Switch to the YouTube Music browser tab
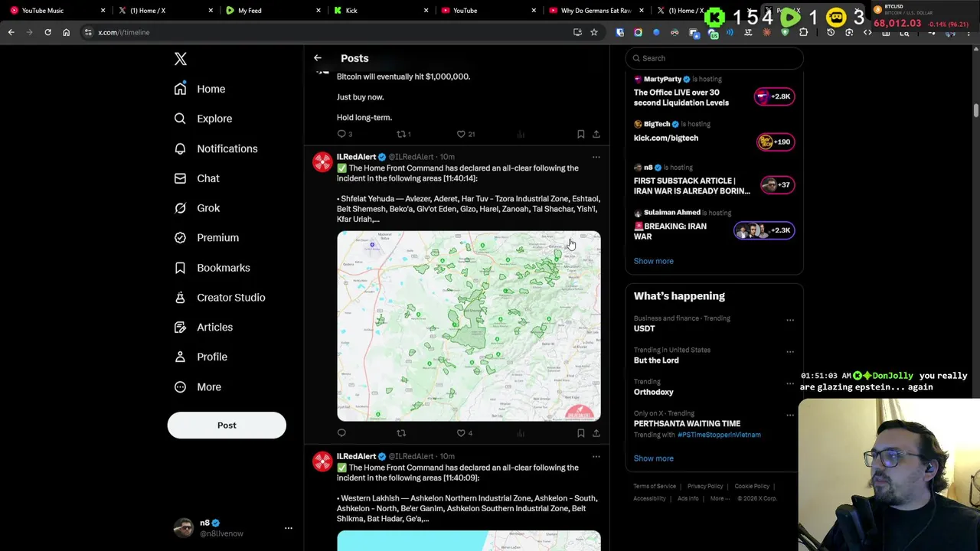Screen dimensions: 980x551 [x=57, y=11]
